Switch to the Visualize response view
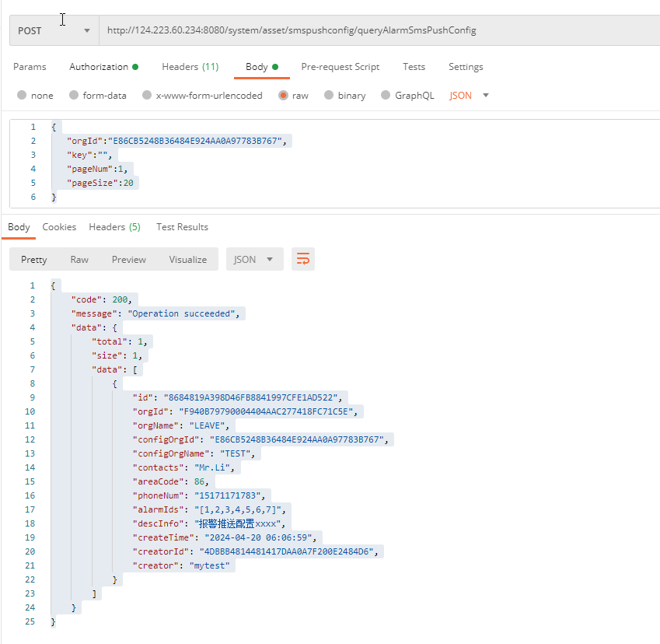 (x=187, y=260)
